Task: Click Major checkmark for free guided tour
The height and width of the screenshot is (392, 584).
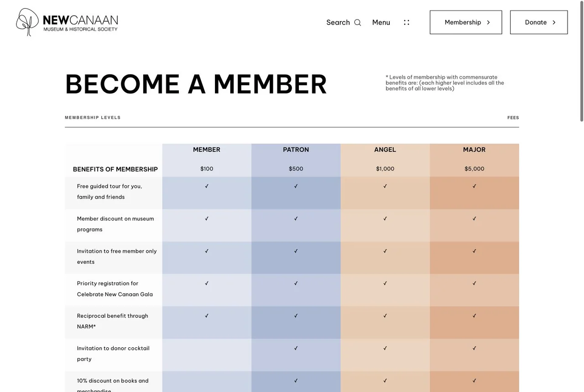Action: [x=474, y=186]
